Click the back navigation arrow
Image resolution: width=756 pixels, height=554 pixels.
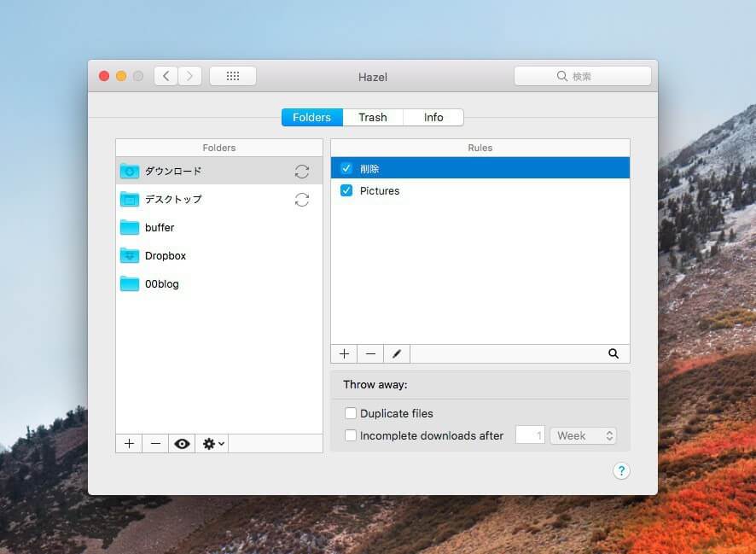click(x=166, y=76)
